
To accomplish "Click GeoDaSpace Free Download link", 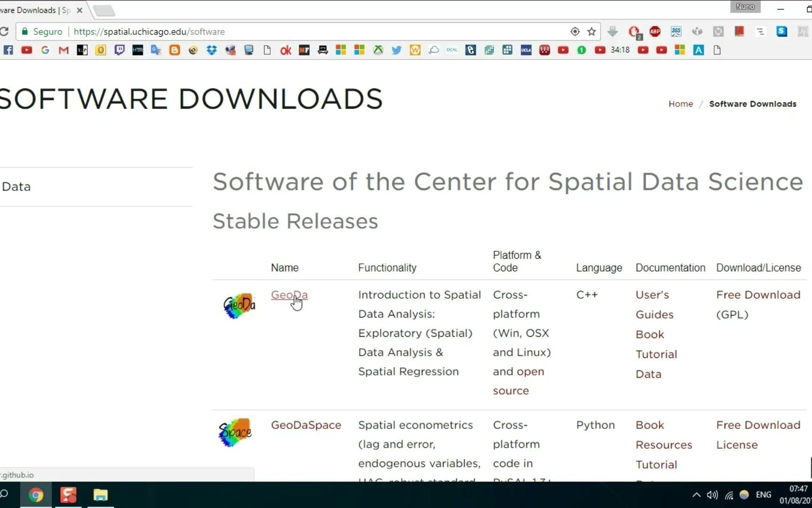I will click(x=758, y=425).
